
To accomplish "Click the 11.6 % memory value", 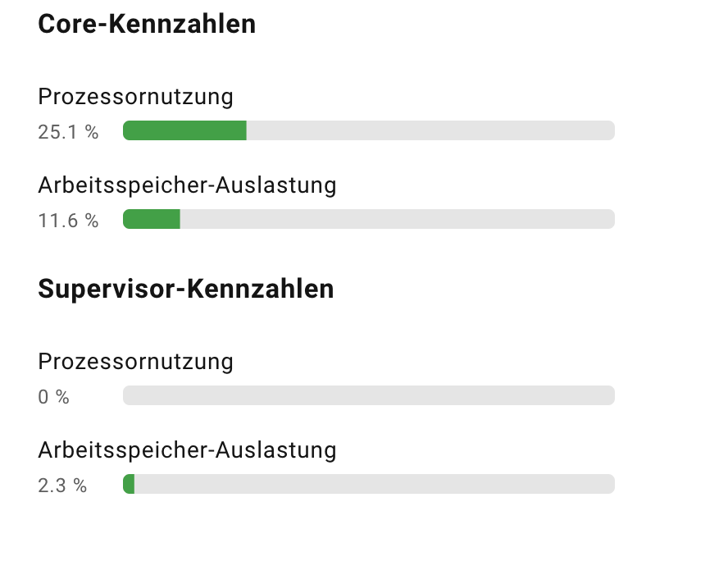I will (x=68, y=221).
